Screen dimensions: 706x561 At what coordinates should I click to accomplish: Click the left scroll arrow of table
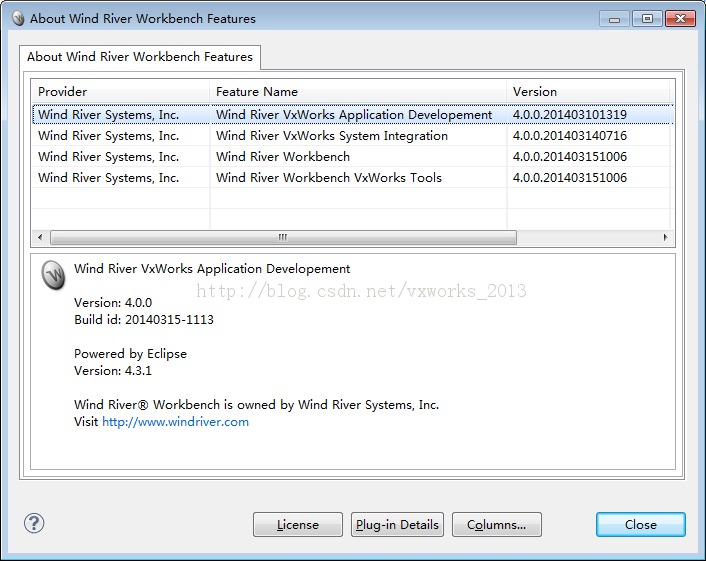pyautogui.click(x=40, y=237)
